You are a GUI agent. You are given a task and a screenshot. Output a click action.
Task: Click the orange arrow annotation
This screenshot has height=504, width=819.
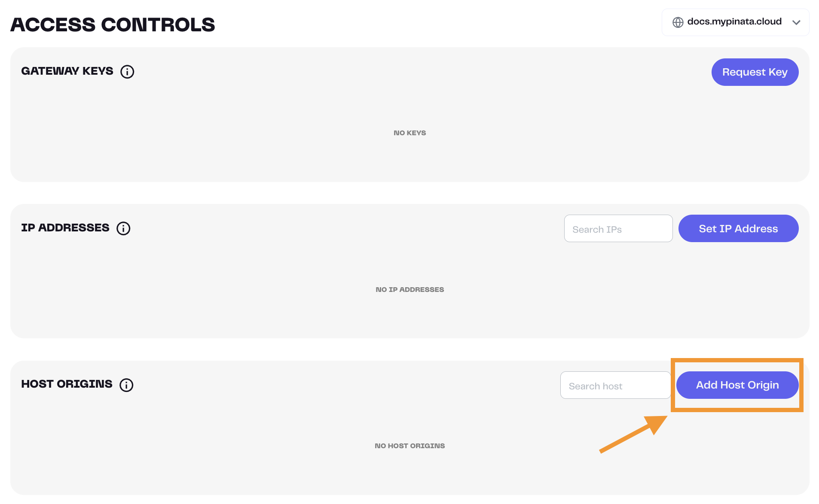(x=633, y=434)
